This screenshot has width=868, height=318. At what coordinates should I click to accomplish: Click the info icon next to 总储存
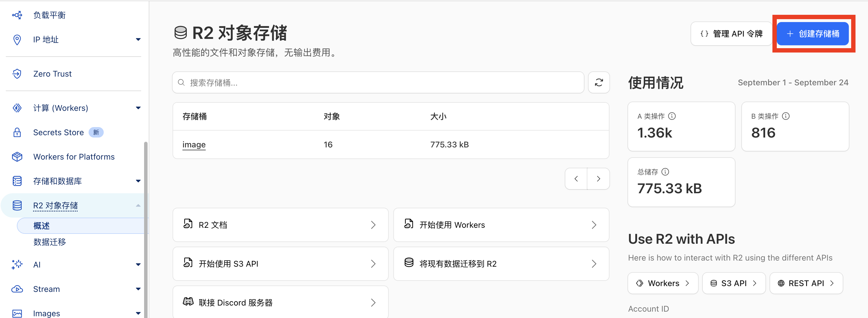[665, 172]
